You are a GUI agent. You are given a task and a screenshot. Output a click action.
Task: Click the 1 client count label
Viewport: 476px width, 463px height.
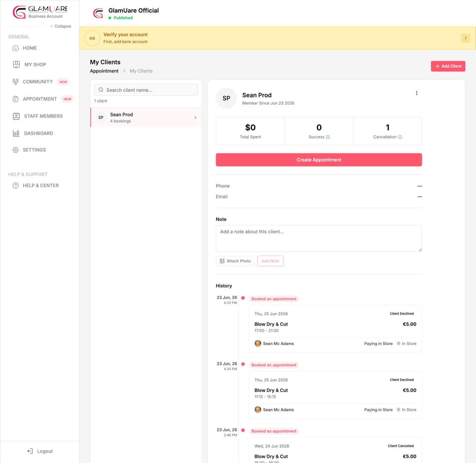pos(100,101)
